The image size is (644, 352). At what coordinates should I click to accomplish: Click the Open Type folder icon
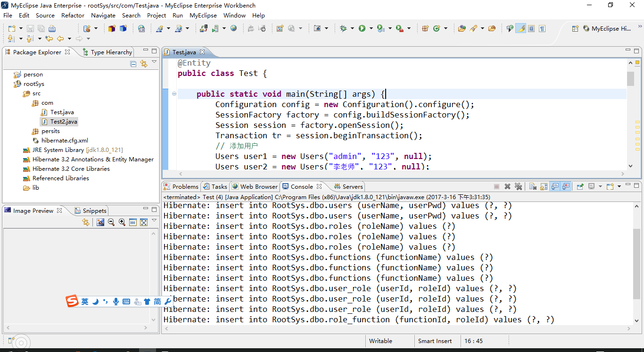click(462, 28)
